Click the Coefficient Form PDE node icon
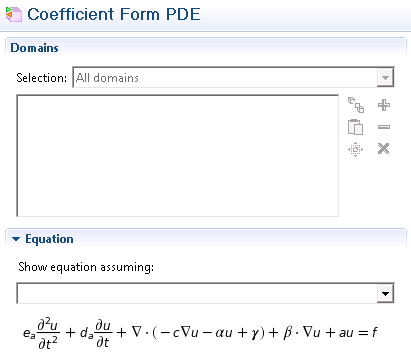This screenshot has width=411, height=364. tap(14, 14)
